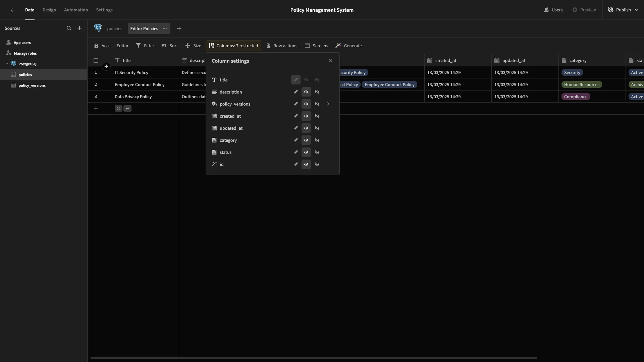644x362 pixels.
Task: Edit pencil icon for created_at column
Action: click(296, 116)
